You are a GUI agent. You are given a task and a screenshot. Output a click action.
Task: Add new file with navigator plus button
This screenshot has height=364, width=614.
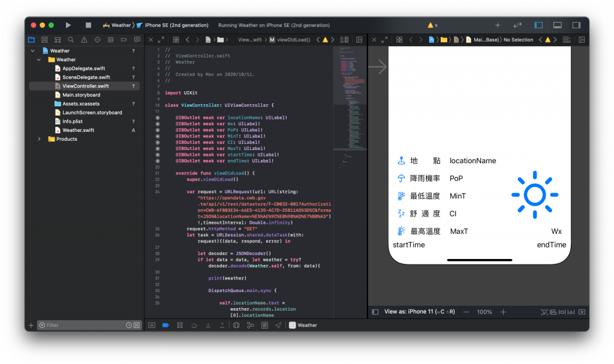(x=31, y=325)
